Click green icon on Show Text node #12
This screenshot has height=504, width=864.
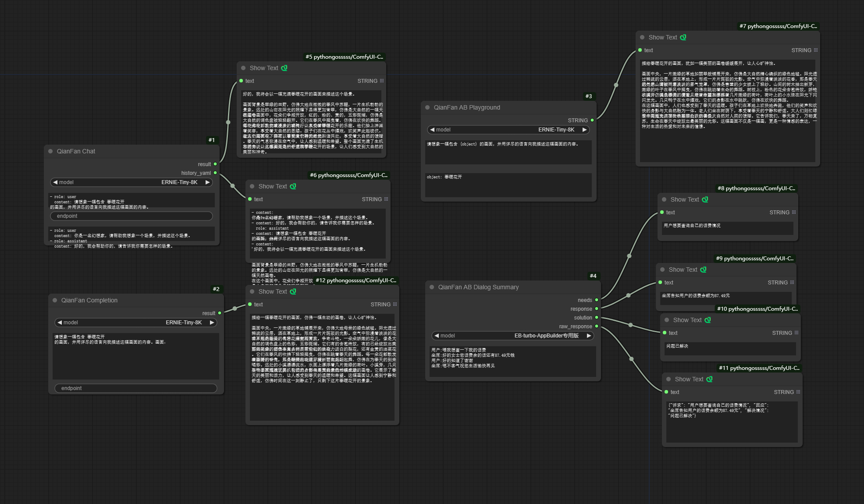point(293,291)
